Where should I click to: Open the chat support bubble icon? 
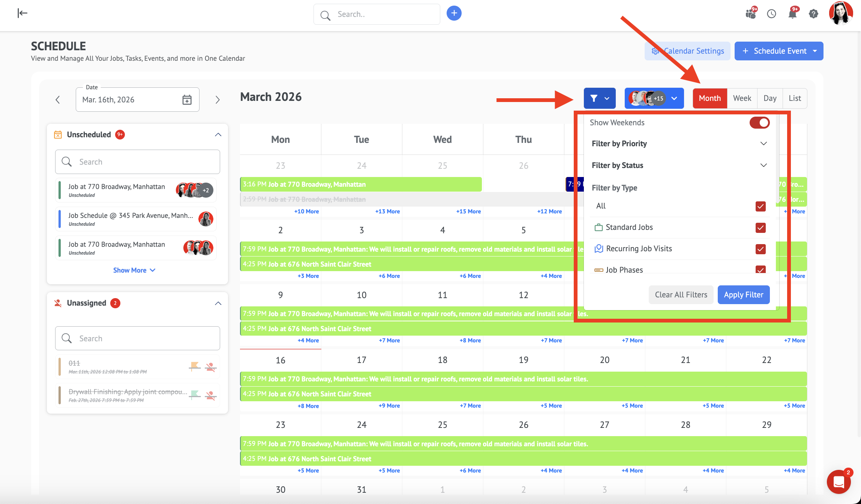click(x=839, y=482)
